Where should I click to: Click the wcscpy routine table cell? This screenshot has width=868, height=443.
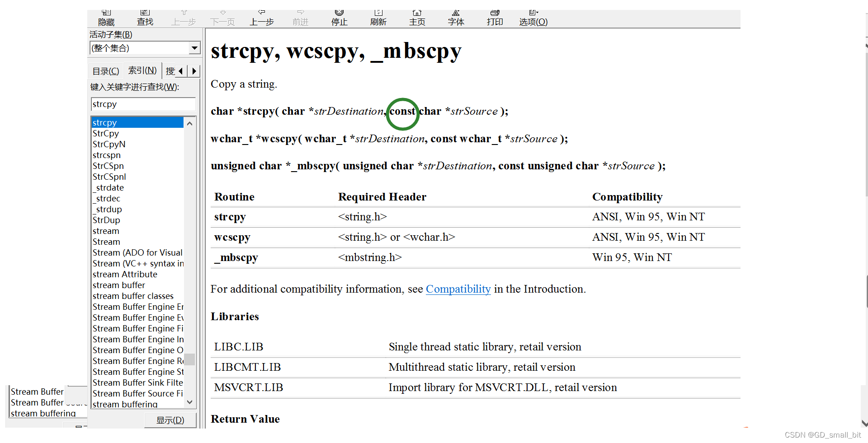click(x=232, y=238)
